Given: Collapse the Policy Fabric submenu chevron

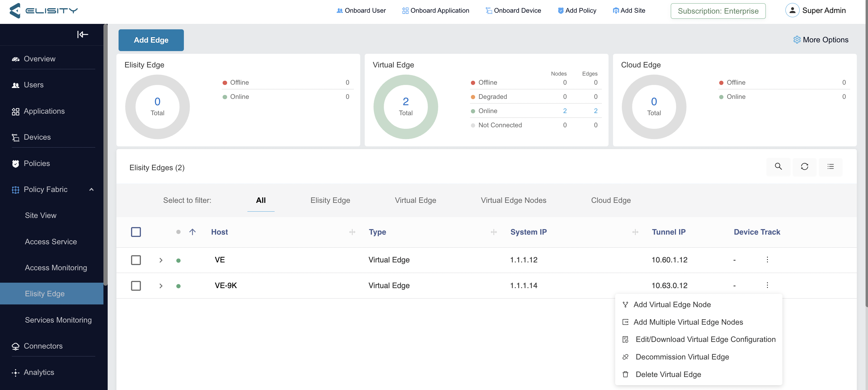Looking at the screenshot, I should (x=91, y=190).
